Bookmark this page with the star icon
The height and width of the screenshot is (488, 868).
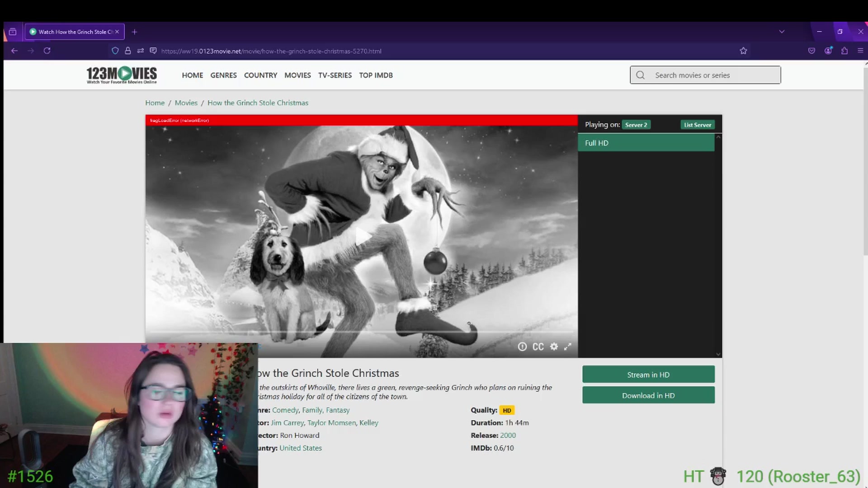pyautogui.click(x=743, y=51)
